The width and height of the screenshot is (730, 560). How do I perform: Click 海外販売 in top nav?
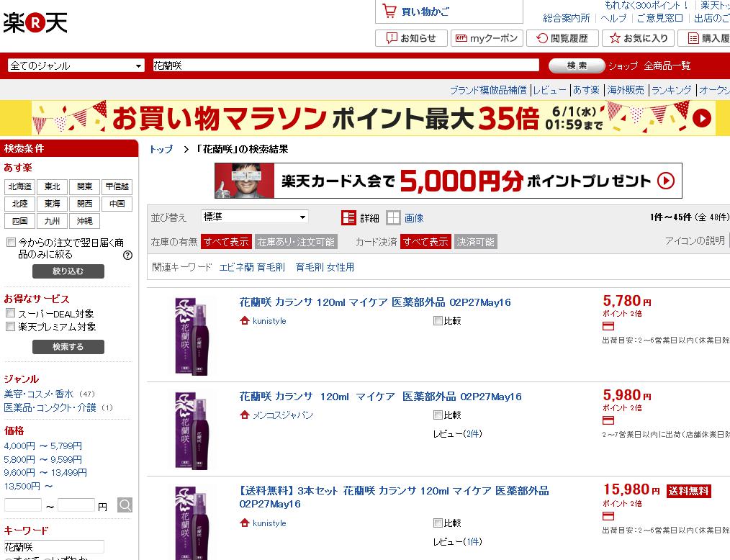coord(626,90)
